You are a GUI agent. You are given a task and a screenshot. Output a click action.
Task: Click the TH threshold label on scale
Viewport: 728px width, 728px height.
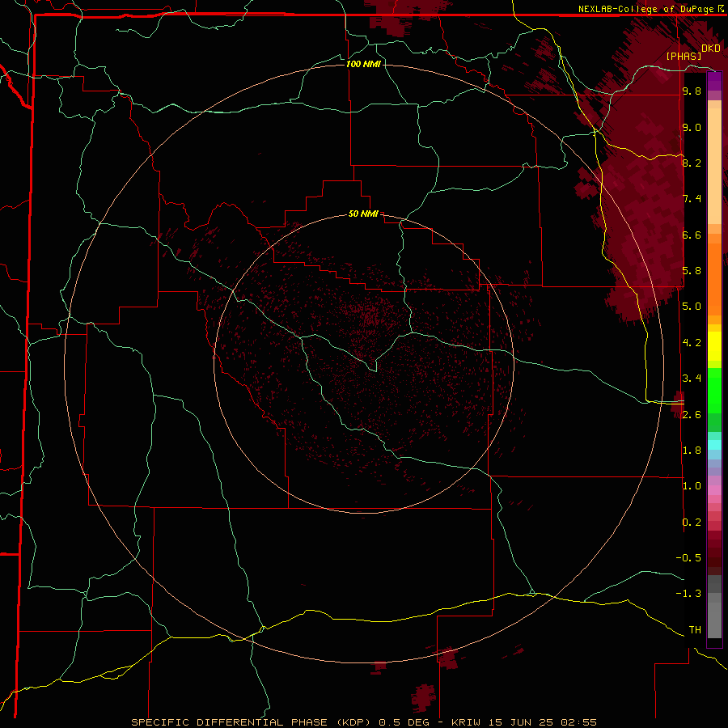pyautogui.click(x=695, y=630)
